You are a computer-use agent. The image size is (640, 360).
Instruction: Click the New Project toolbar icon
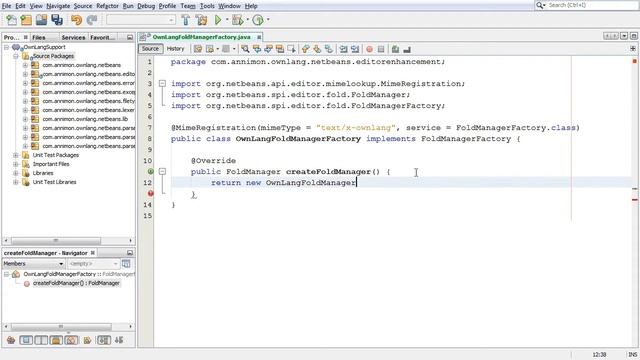[x=26, y=20]
